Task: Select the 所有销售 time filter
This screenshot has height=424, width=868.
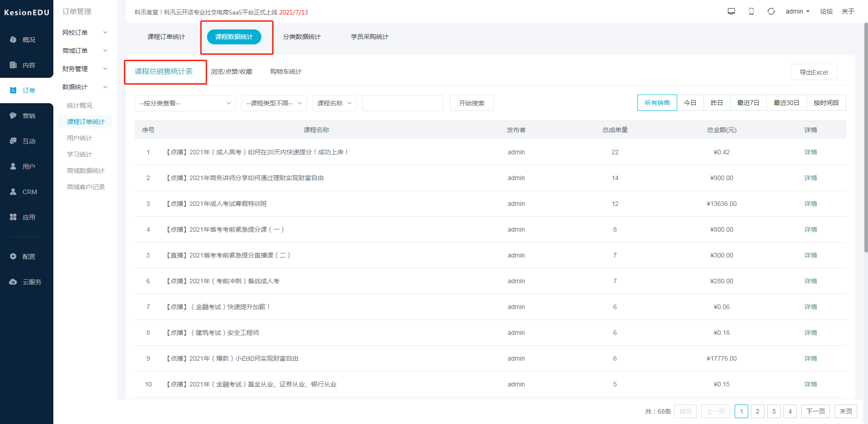Action: click(x=657, y=103)
